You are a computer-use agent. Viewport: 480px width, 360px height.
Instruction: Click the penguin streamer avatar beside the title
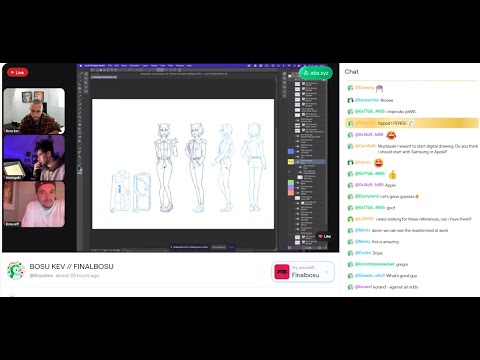(16, 270)
